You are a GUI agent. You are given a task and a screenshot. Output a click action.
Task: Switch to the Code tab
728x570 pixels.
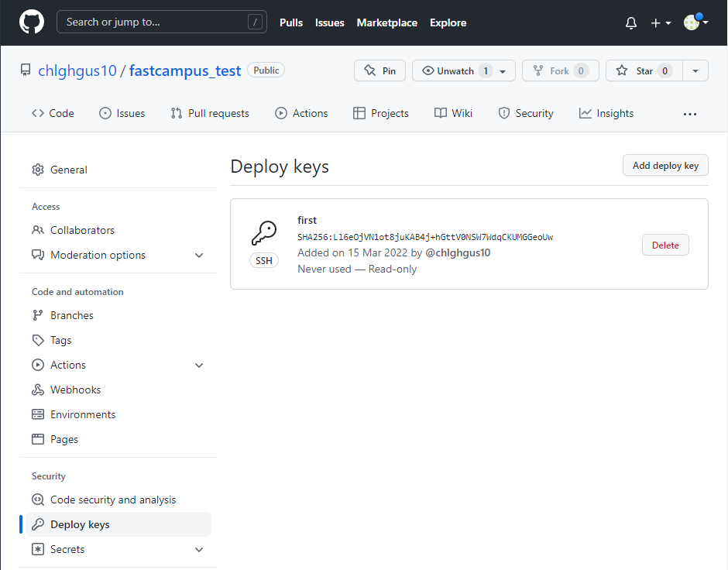(x=53, y=113)
